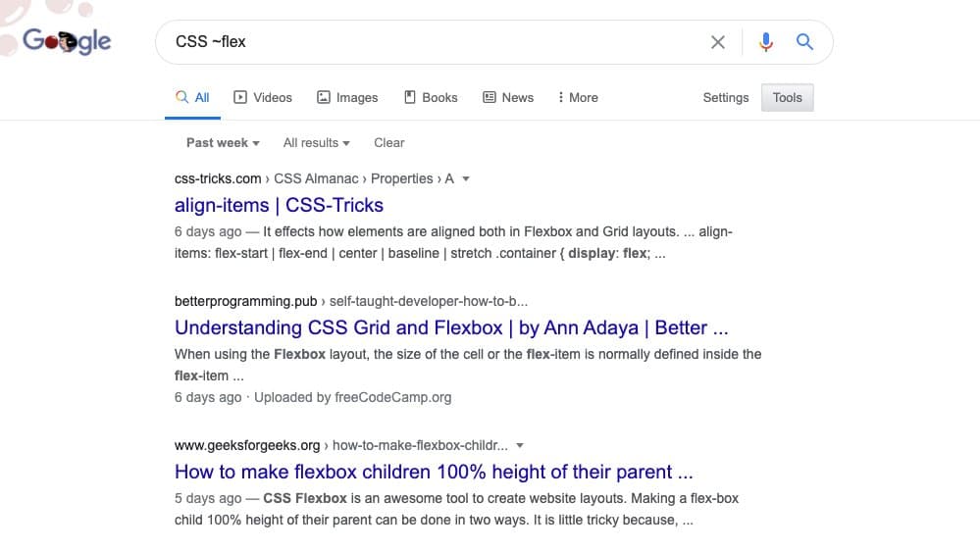Open Settings menu
The height and width of the screenshot is (551, 980).
click(725, 97)
